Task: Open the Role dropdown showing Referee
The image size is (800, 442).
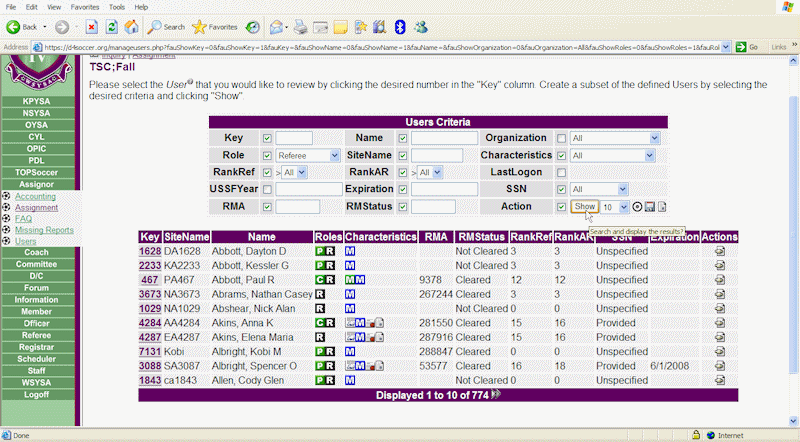Action: 308,155
